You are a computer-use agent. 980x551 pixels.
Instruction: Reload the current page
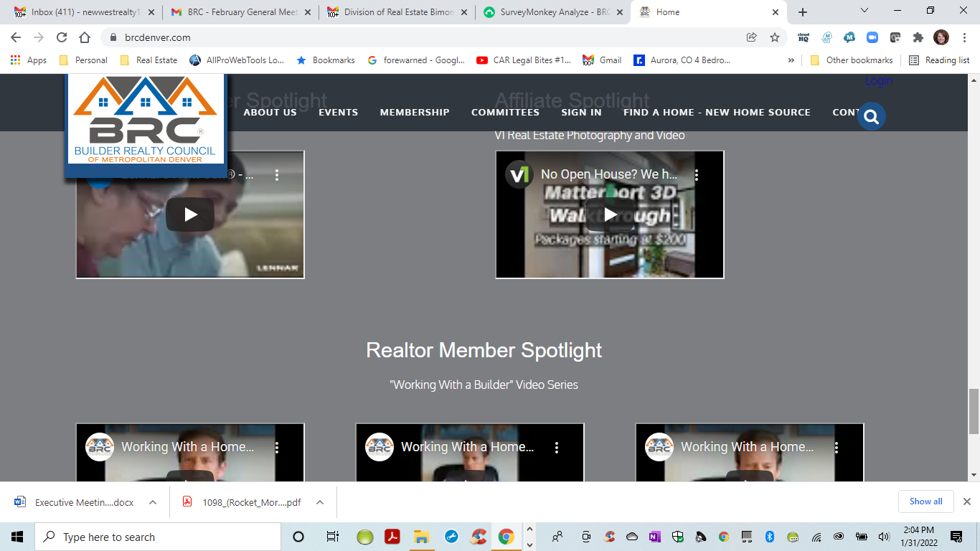click(62, 37)
